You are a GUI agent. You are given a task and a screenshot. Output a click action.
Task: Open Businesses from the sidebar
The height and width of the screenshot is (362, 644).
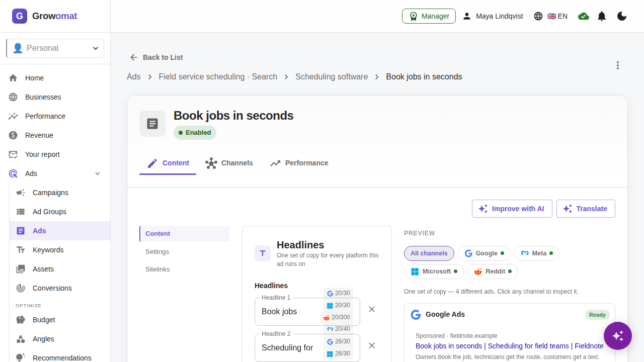click(x=55, y=97)
